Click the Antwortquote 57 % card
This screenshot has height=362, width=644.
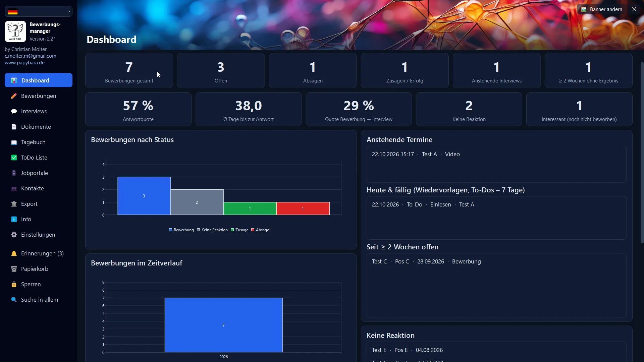tap(138, 109)
